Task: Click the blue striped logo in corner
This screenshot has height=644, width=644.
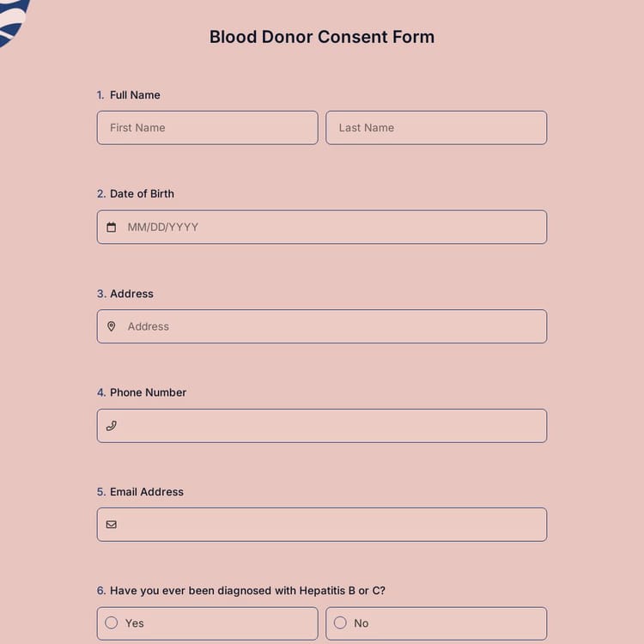Action: coord(15,21)
